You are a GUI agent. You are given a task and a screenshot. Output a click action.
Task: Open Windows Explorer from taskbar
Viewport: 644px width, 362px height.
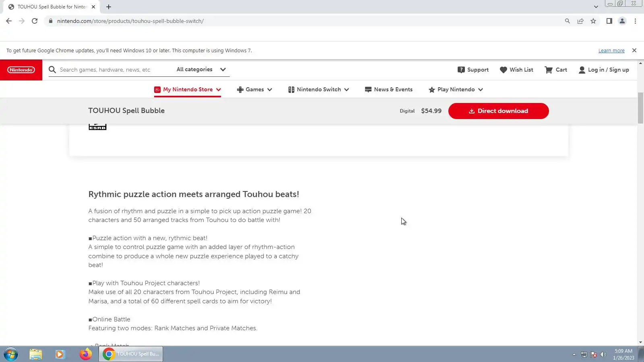[36, 354]
